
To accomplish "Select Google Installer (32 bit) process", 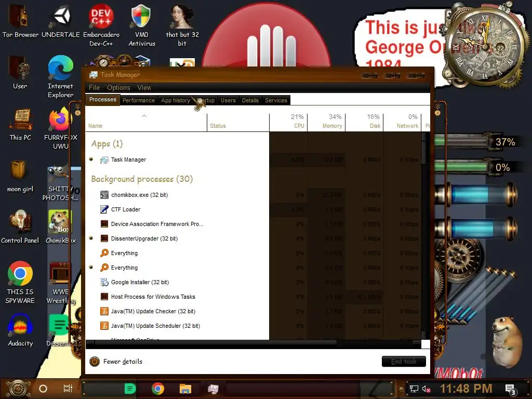I will 253,282.
